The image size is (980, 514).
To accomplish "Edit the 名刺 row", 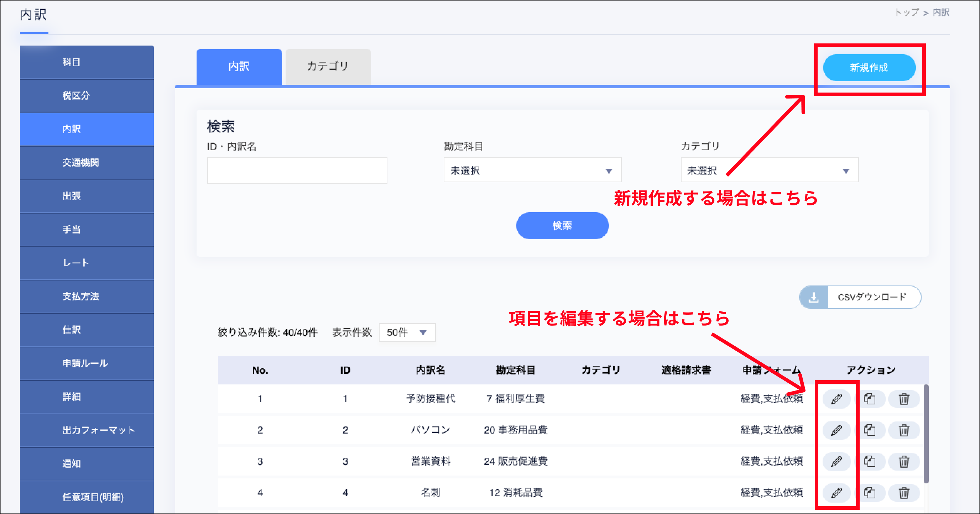I will point(836,493).
